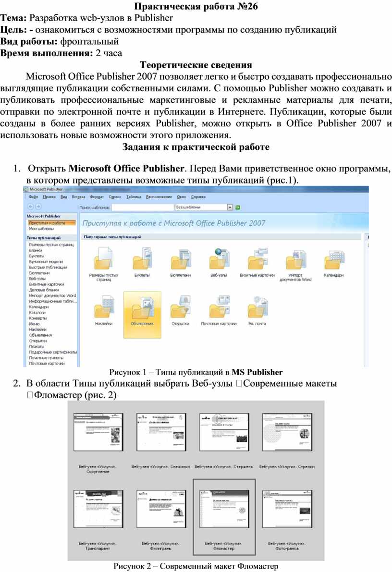Screen dimensions: 392x572
Task: Select Бланки in the publication types list
Action: 36,251
